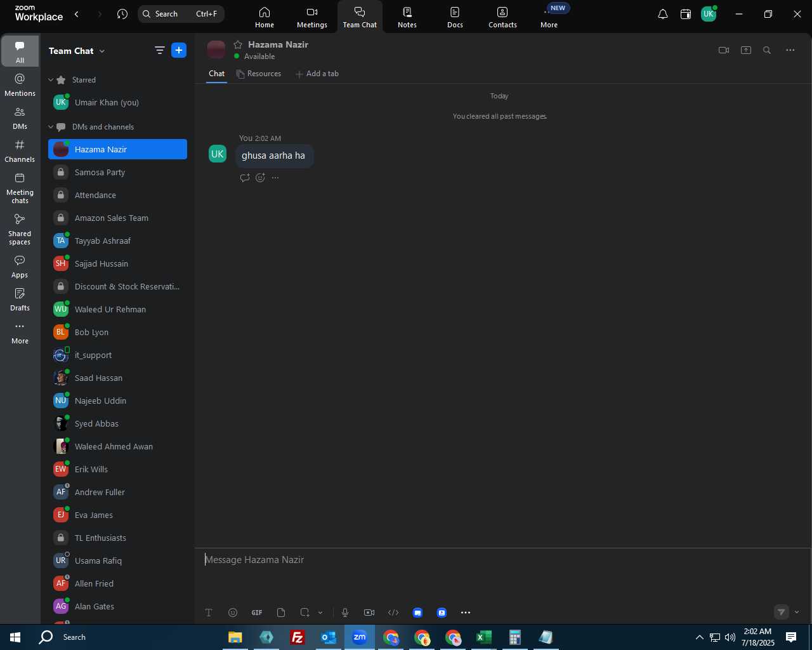The image size is (812, 650).
Task: Show hidden system tray icons
Action: point(699,637)
